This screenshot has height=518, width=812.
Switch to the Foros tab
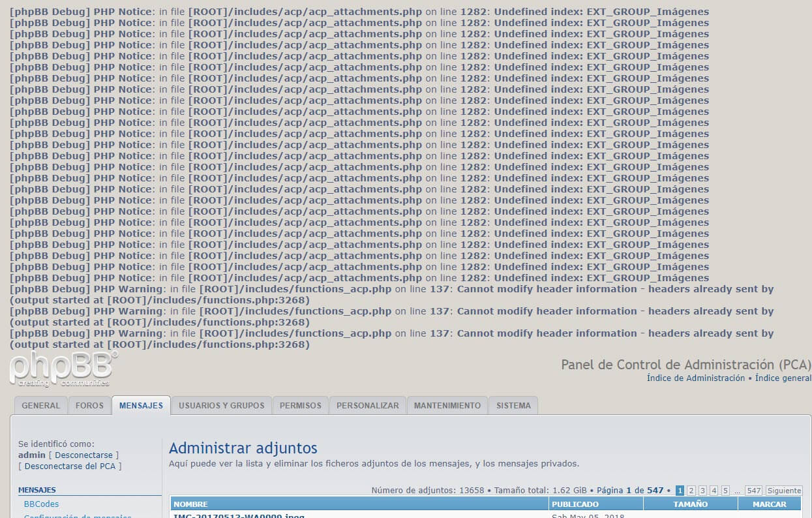coord(89,406)
